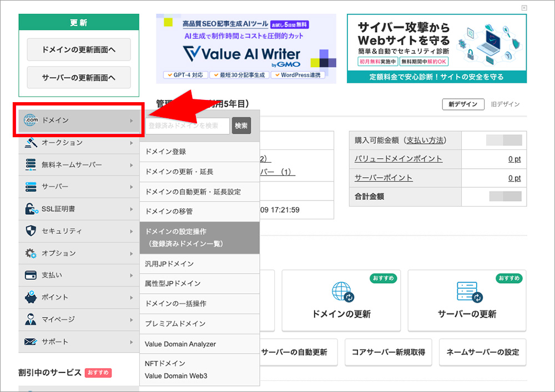Select ドメインの更新・延長 menu entry
Viewport: 555px width, 392px height.
coord(200,172)
